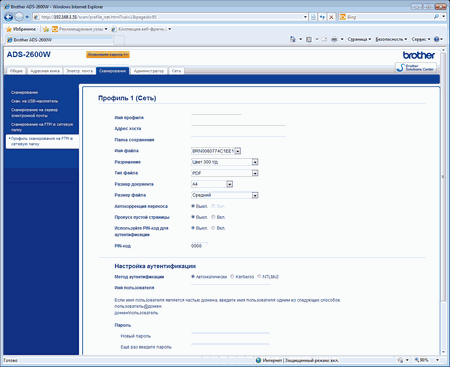Click the Адрес хоста input field

(x=238, y=129)
